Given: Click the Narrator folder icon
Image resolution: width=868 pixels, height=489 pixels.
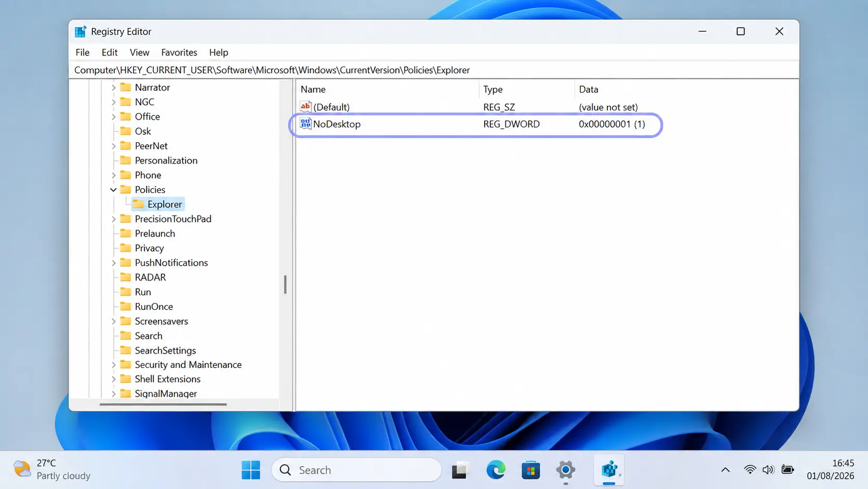Looking at the screenshot, I should (126, 87).
